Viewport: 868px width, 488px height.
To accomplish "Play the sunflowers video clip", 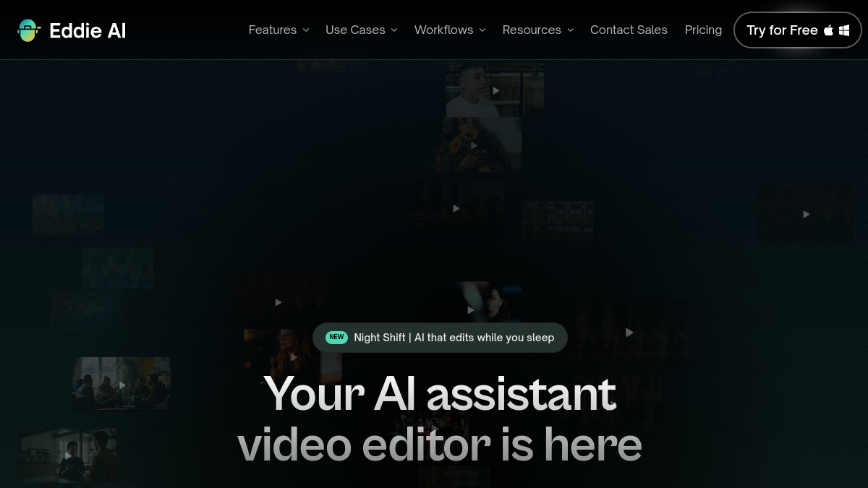I will point(474,145).
